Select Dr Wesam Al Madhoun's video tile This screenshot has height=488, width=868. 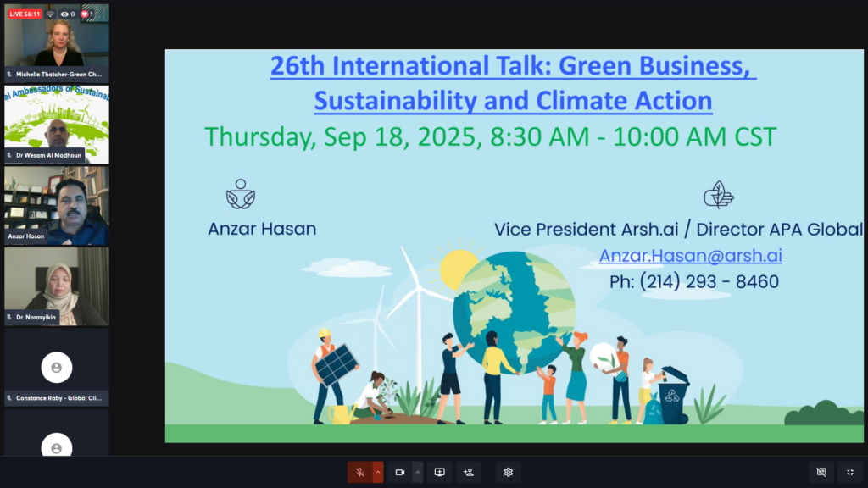tap(57, 124)
